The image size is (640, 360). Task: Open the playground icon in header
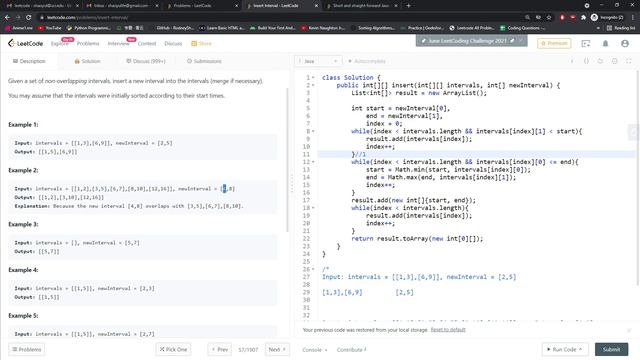click(586, 43)
